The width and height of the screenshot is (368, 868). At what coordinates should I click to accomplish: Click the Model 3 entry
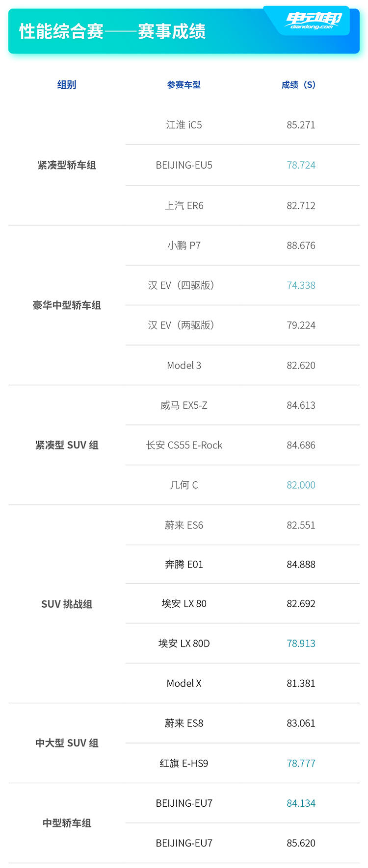click(x=184, y=365)
